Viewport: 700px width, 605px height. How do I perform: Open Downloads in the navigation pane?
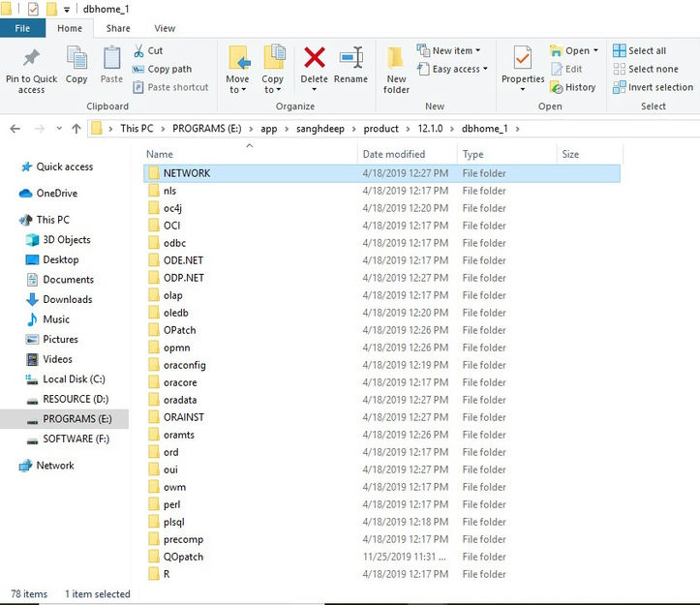59,299
